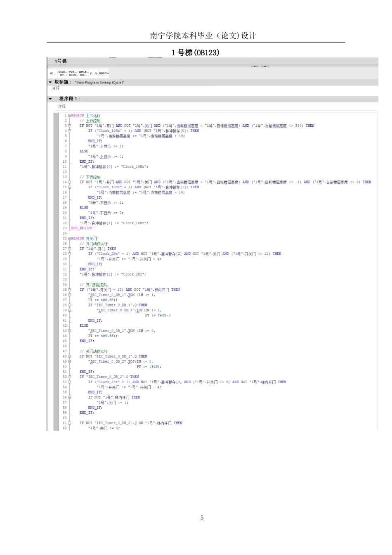
Task: Select the 1号梯 block name header
Action: tap(61, 61)
